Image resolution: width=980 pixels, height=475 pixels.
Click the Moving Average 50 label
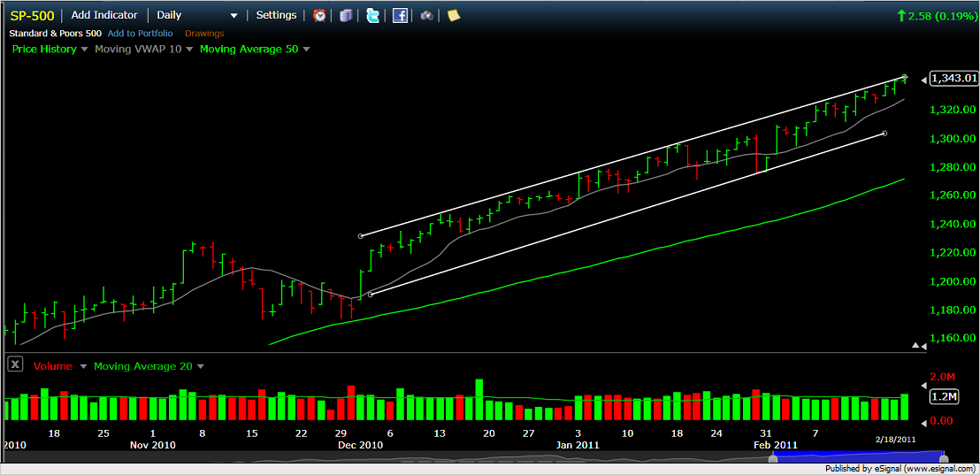(249, 49)
